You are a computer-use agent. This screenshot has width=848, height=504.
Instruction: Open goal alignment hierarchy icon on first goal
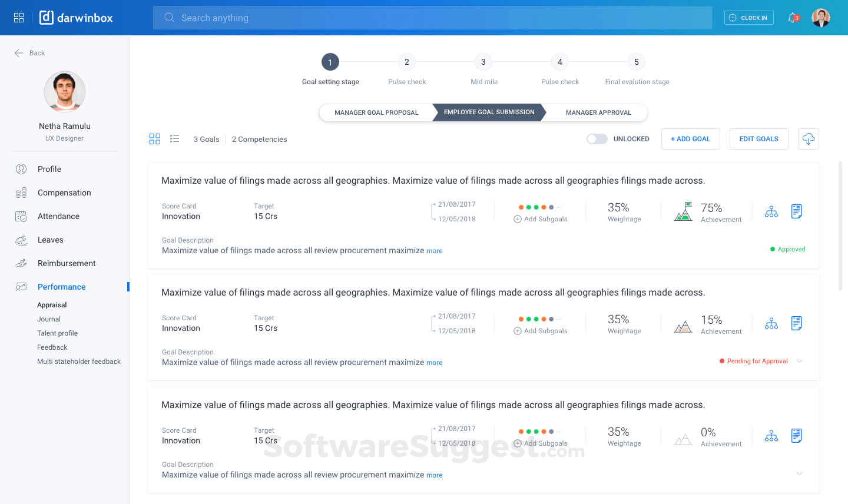(771, 211)
